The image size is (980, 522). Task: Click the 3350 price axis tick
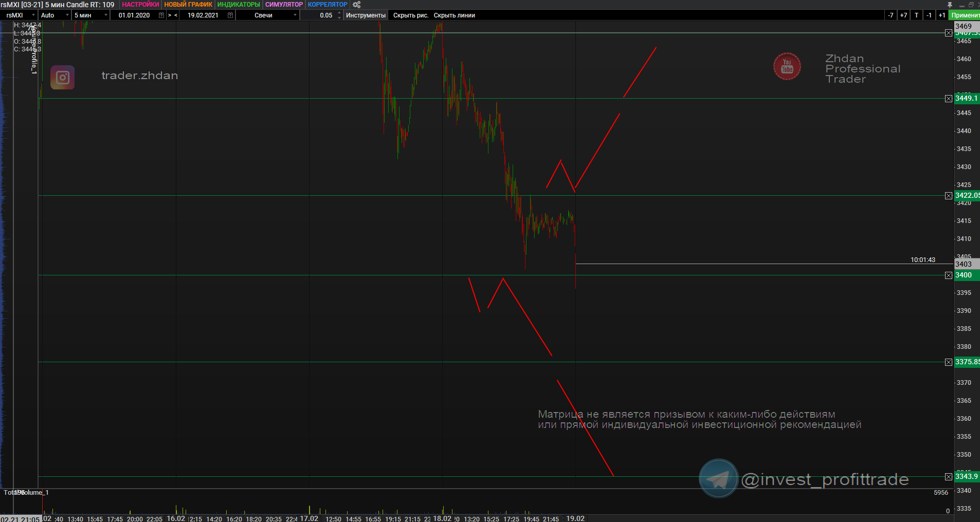click(964, 455)
